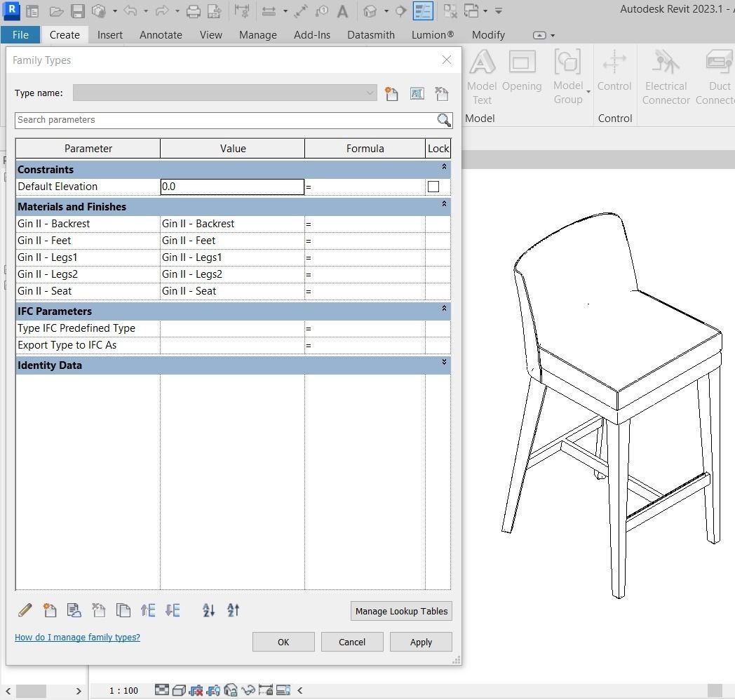The width and height of the screenshot is (735, 700).
Task: Move parameter down icon
Action: (x=173, y=610)
